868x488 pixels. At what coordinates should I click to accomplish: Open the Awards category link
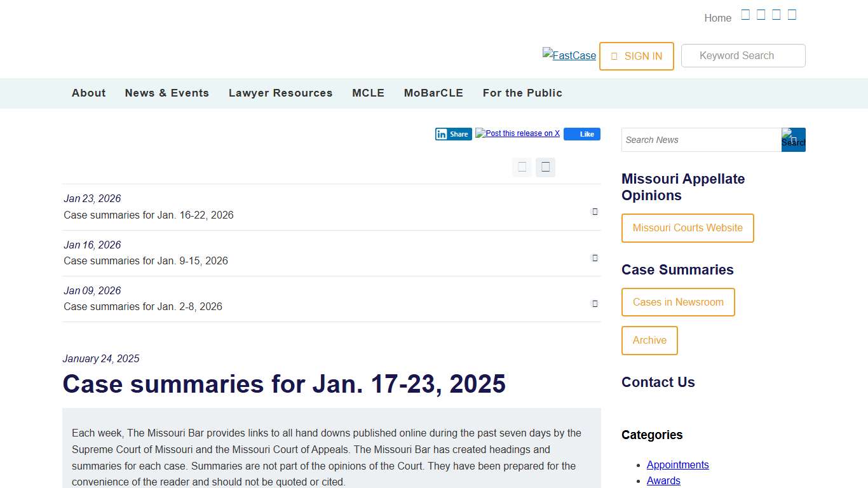coord(663,480)
